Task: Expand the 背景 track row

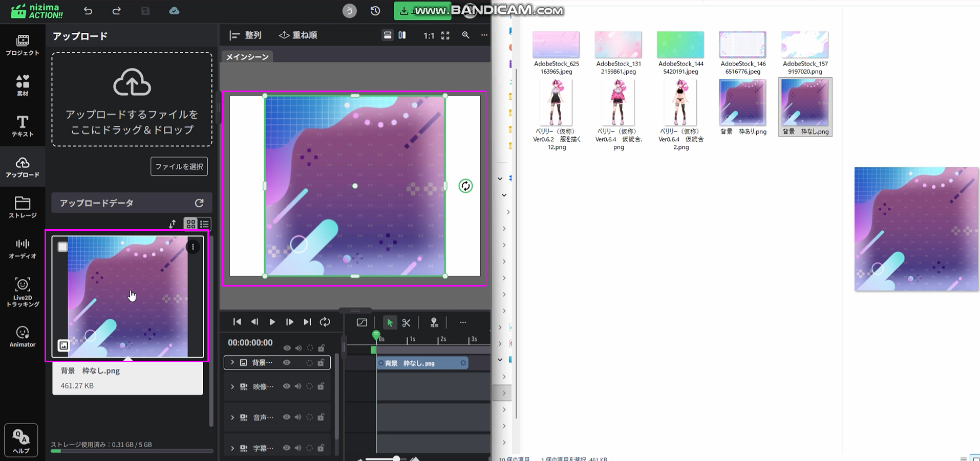Action: click(x=232, y=363)
